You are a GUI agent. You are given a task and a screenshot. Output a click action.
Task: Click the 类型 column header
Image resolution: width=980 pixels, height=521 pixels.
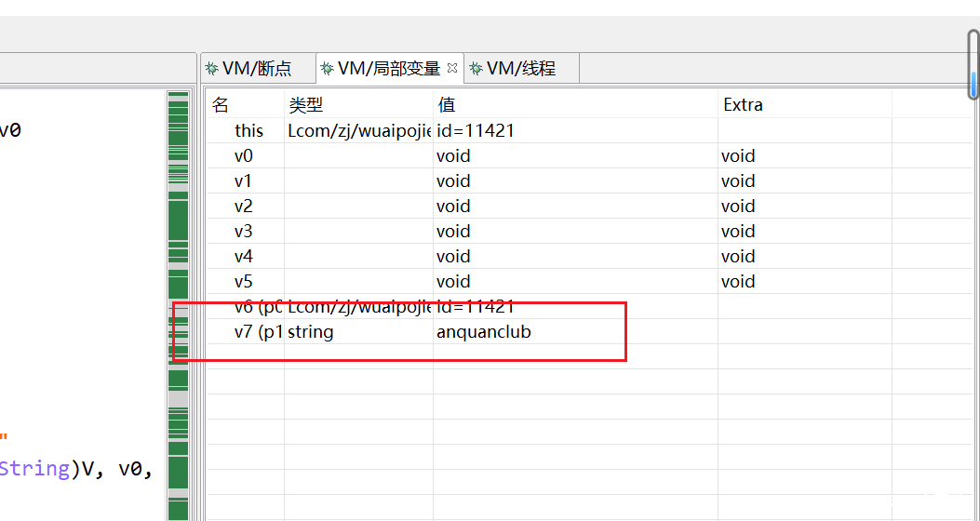click(x=306, y=105)
